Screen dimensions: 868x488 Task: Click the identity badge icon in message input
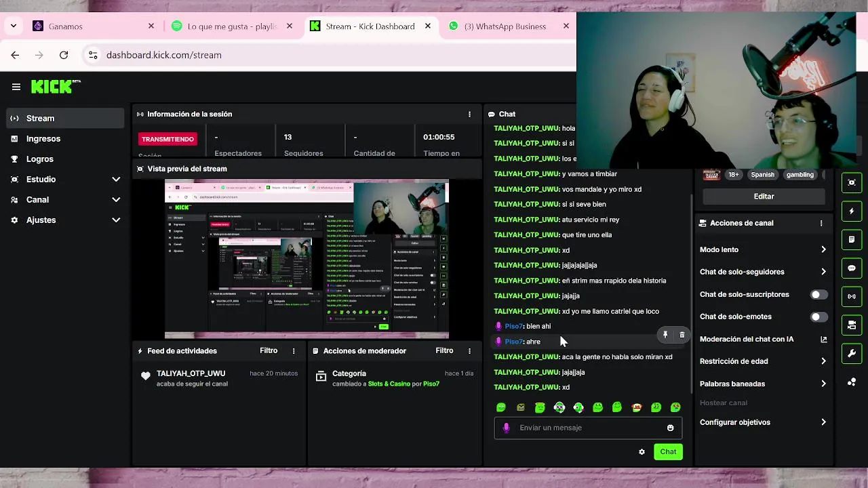(506, 428)
